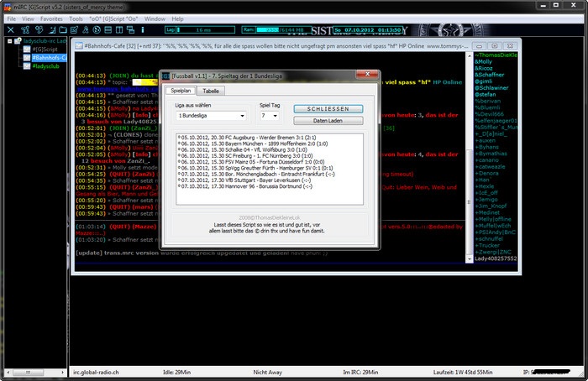588x381 pixels.
Task: Click scroll-down arrow of chat scrollbar
Action: point(469,258)
